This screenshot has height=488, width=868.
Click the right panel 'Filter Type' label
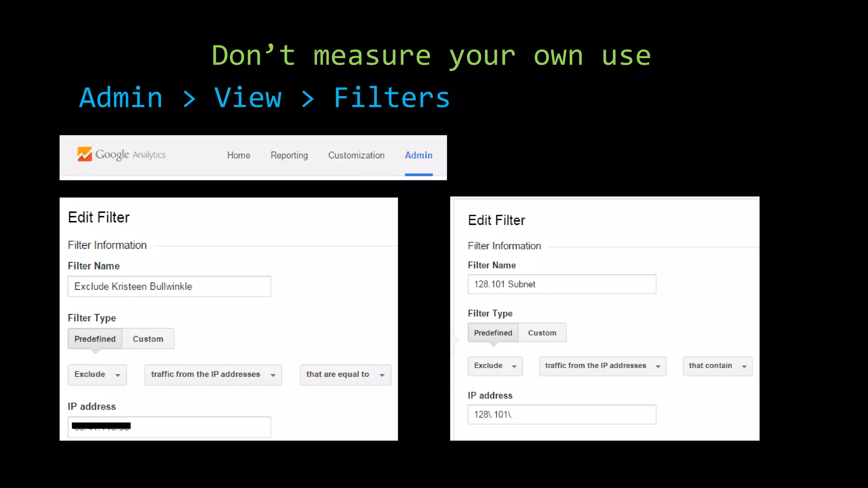490,313
